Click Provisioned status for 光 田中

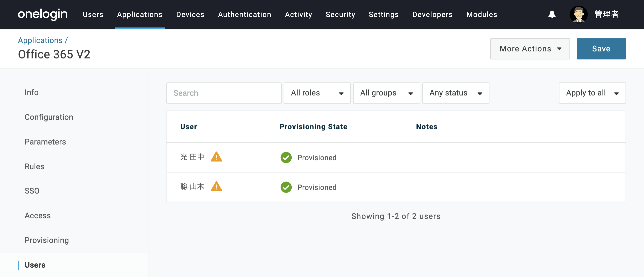317,158
